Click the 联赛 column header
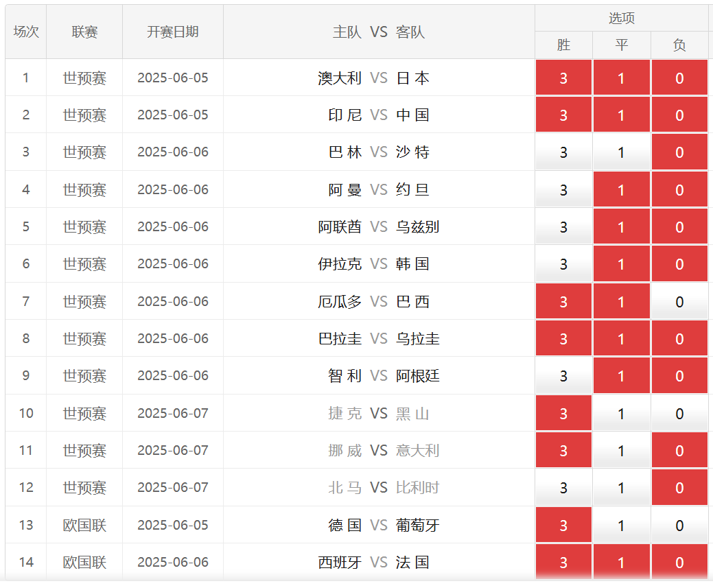Viewport: 713px width, 588px height. click(84, 32)
